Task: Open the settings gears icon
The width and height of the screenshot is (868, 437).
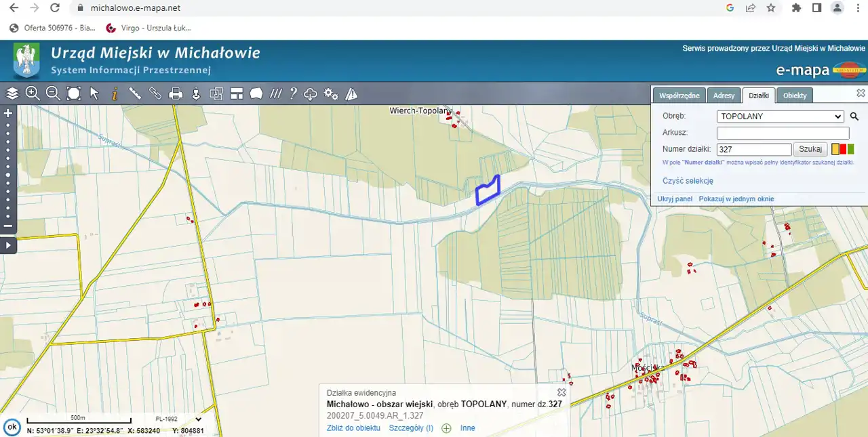Action: [331, 93]
